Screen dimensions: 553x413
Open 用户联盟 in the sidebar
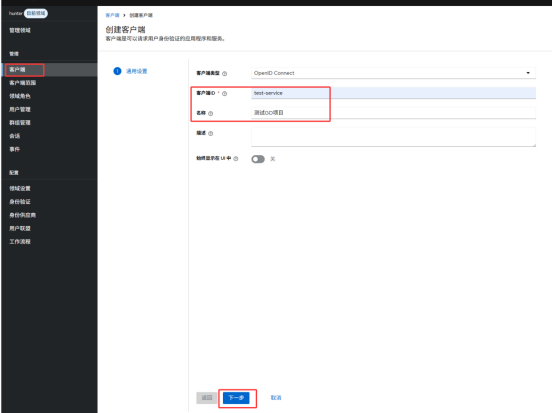coord(20,229)
